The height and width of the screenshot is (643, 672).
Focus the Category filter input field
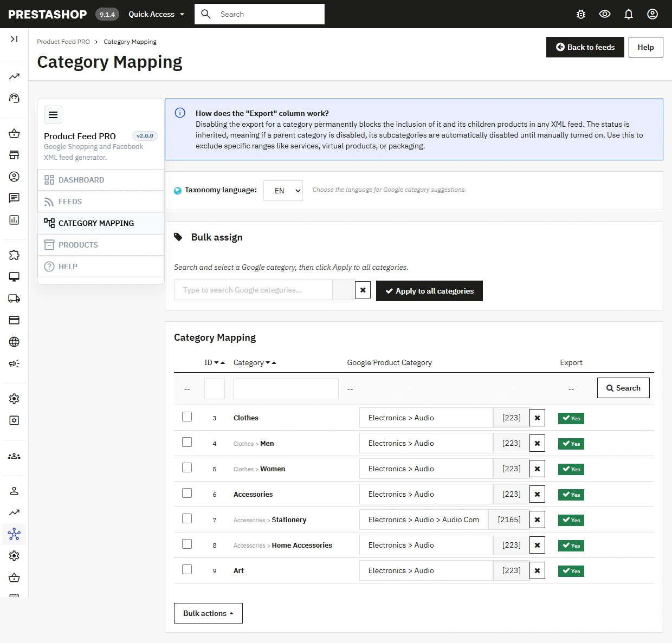coord(286,389)
